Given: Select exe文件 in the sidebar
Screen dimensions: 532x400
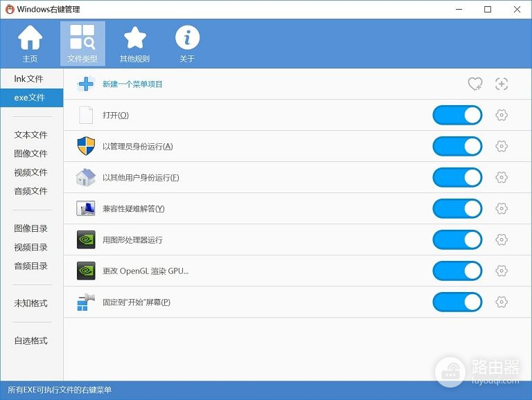Looking at the screenshot, I should [x=32, y=98].
